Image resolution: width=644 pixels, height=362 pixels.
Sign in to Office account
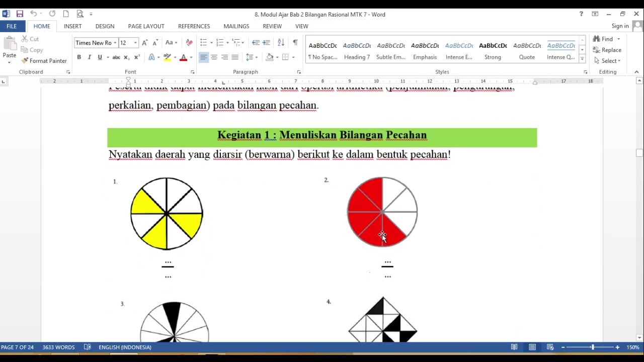620,26
